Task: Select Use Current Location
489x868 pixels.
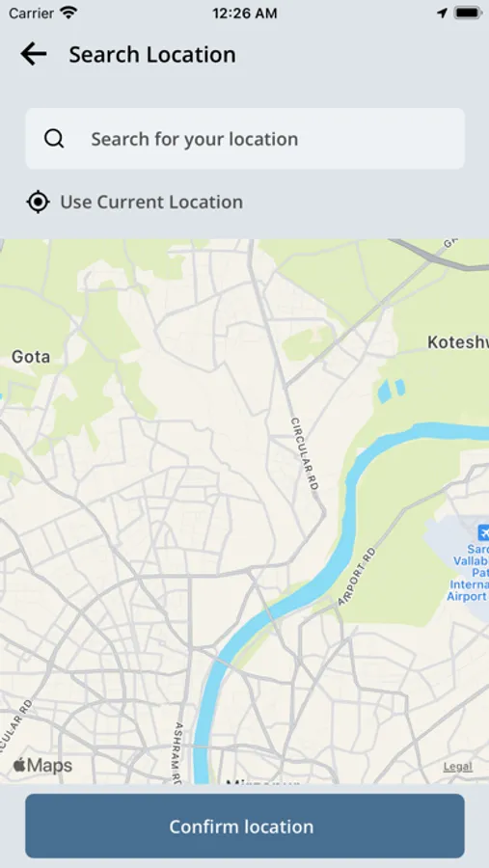Action: click(135, 203)
